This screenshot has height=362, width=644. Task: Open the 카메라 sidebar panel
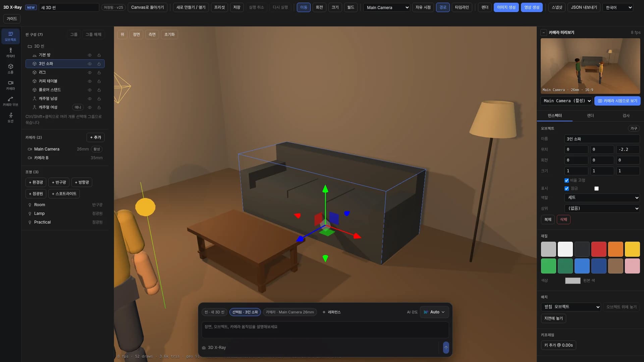(10, 85)
